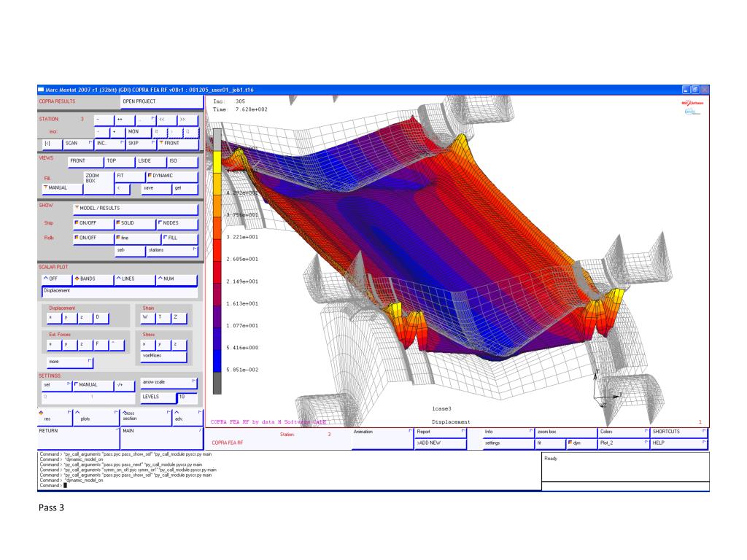Expand the more scalar options menu

pos(69,362)
